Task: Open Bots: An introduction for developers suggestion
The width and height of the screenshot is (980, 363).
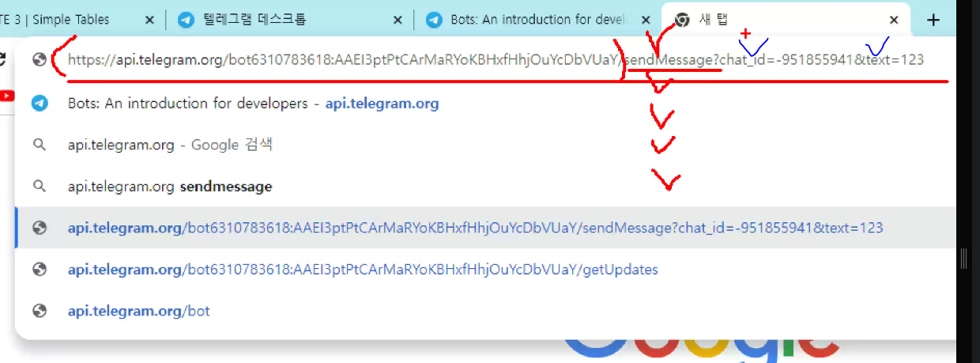Action: [485, 104]
